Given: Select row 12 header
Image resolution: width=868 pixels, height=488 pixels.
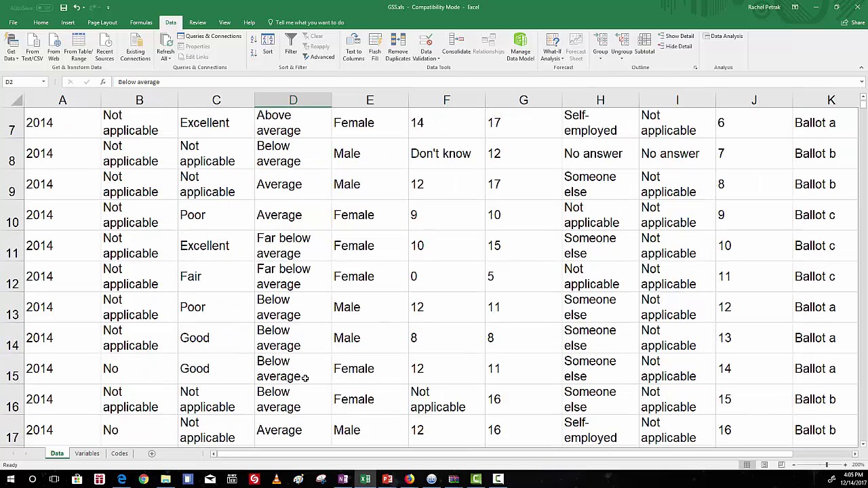Looking at the screenshot, I should point(12,277).
